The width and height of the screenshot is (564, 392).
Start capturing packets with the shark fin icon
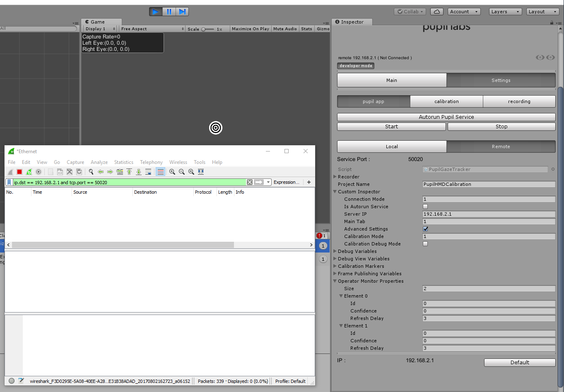tap(10, 172)
